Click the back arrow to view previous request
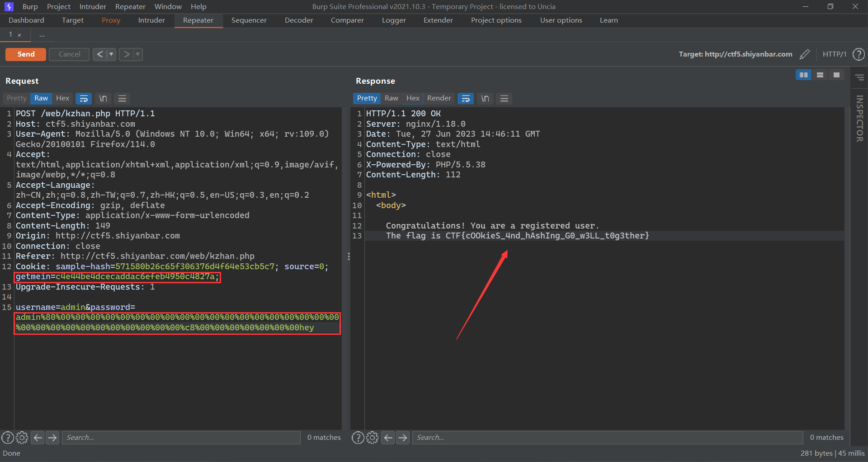The height and width of the screenshot is (462, 868). coord(99,54)
